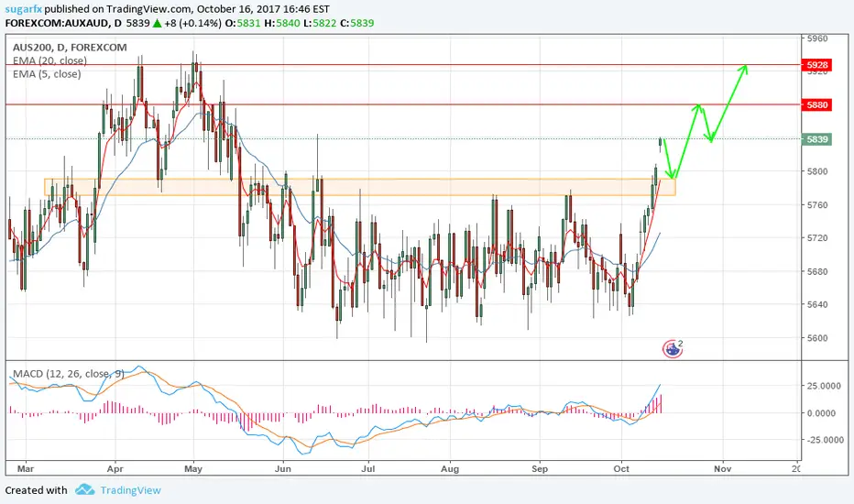Click the Jul label on time axis
This screenshot has width=854, height=504.
tap(368, 468)
